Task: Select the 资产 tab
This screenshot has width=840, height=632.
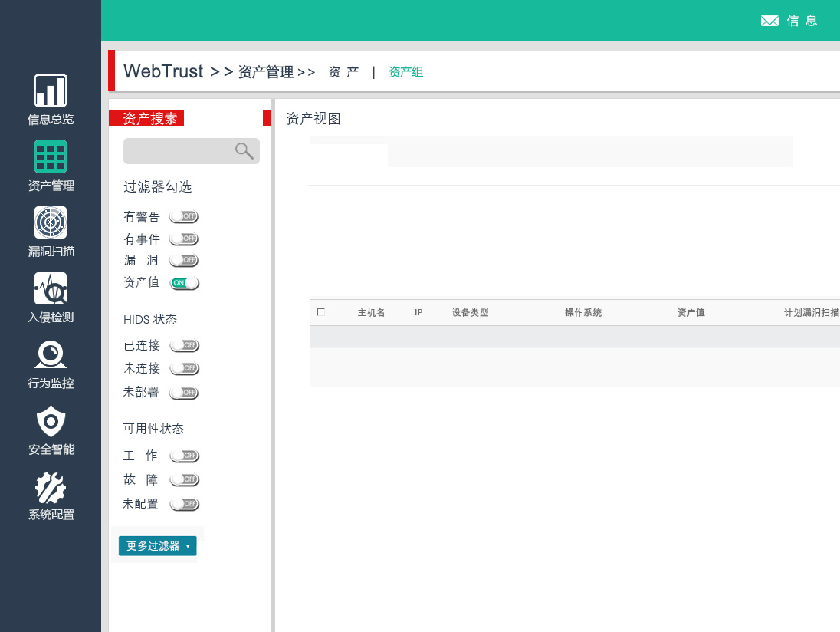Action: [342, 71]
